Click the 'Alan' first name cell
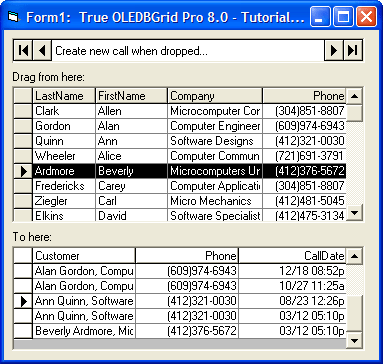 click(x=131, y=126)
